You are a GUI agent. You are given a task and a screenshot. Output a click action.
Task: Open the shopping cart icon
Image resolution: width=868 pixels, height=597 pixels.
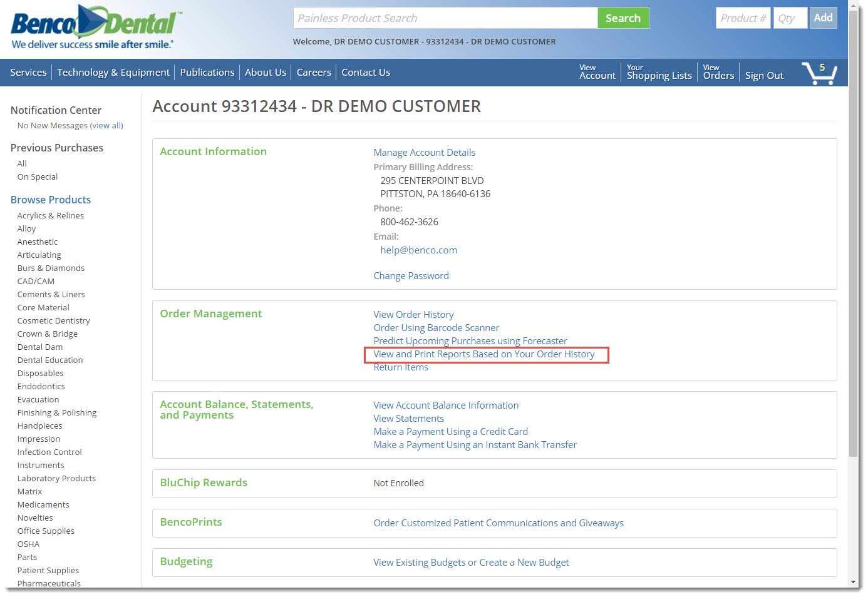(x=819, y=73)
